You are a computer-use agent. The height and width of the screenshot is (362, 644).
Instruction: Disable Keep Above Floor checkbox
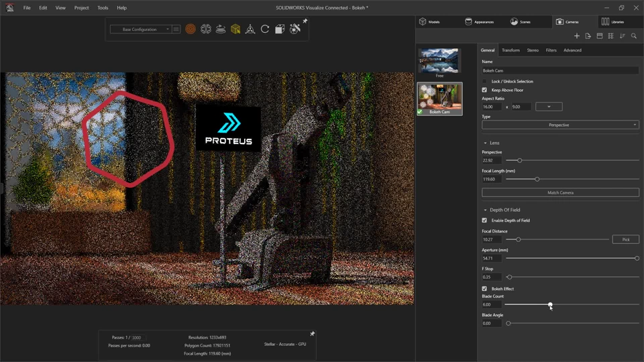(484, 90)
